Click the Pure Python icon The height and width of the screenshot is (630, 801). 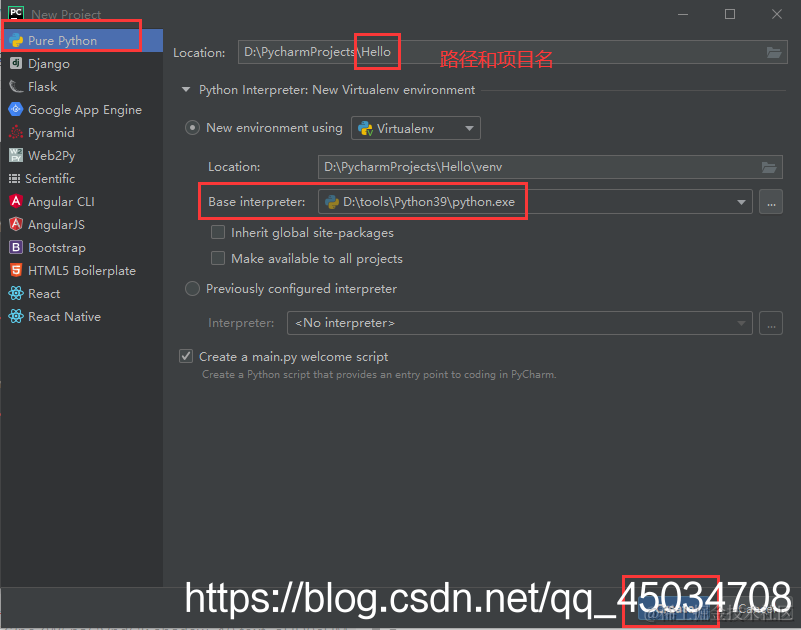click(16, 40)
